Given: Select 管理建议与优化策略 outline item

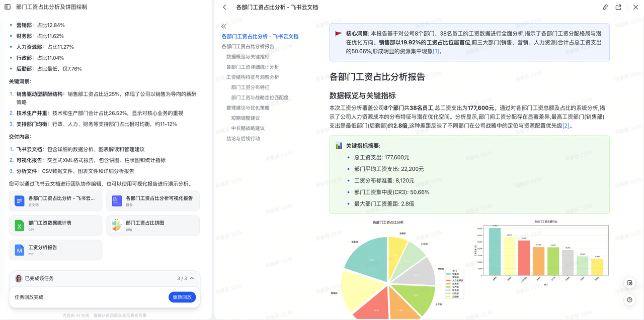Looking at the screenshot, I should [x=248, y=108].
